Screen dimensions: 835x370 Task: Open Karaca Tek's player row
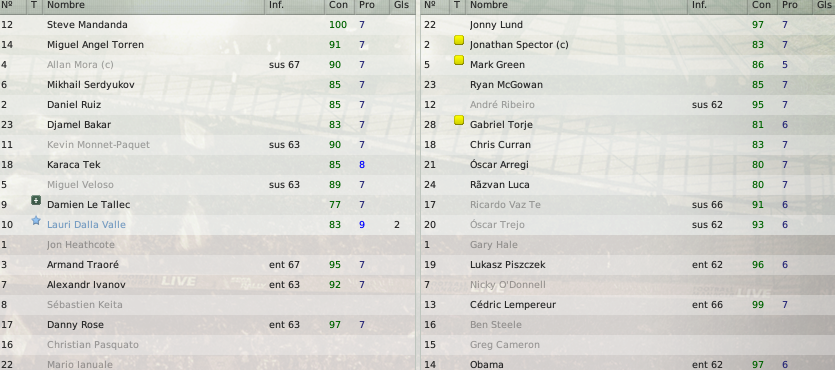[207, 165]
